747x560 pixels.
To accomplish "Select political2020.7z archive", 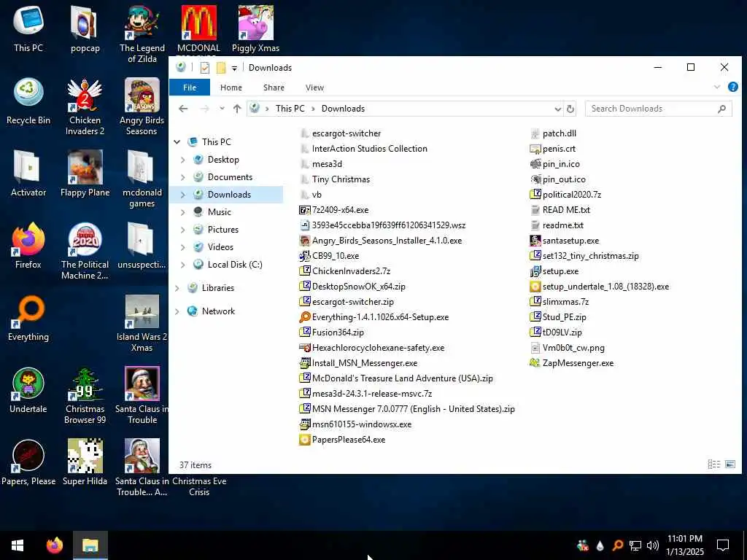I will tap(565, 195).
